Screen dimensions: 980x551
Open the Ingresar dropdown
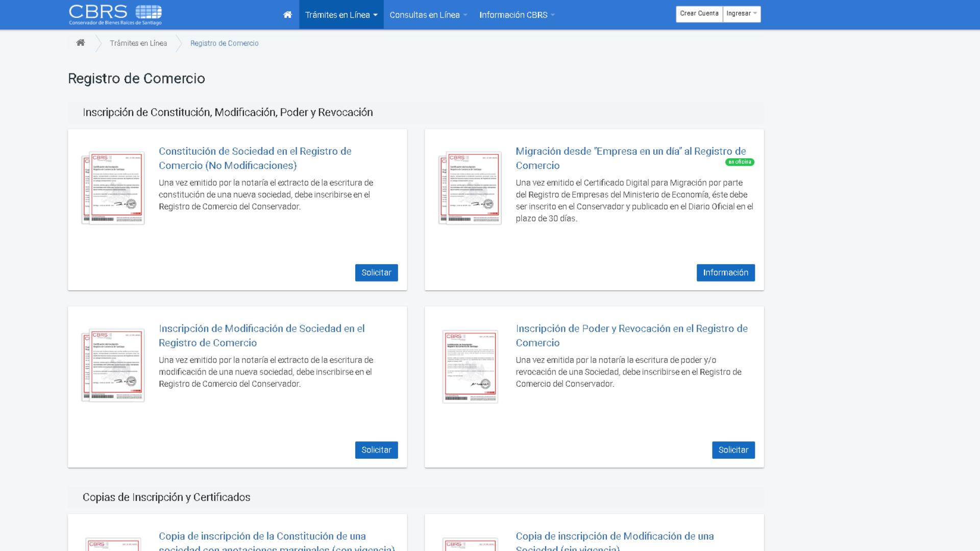[x=742, y=14]
